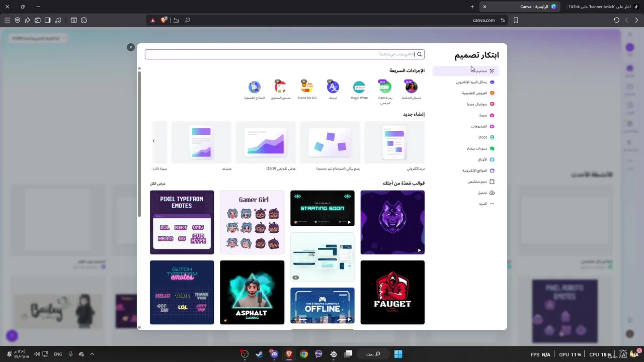The image size is (644, 362).
Task: Open the browser hamburger menu
Action: click(7, 20)
